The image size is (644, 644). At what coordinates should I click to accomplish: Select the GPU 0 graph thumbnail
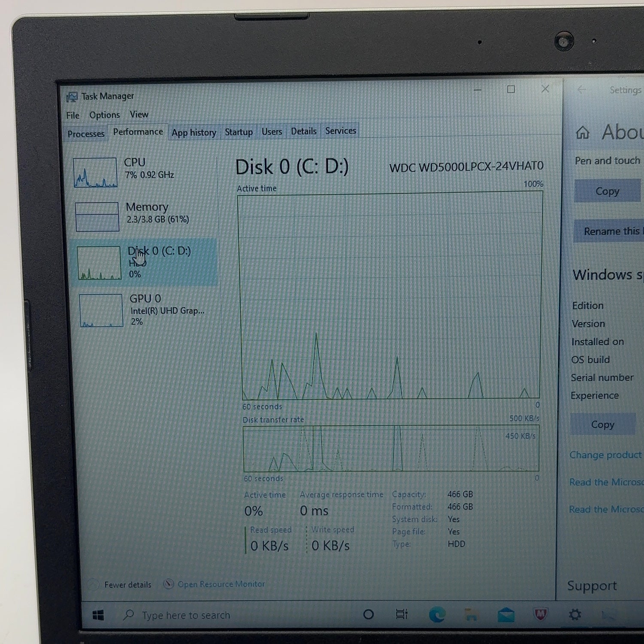point(101,310)
